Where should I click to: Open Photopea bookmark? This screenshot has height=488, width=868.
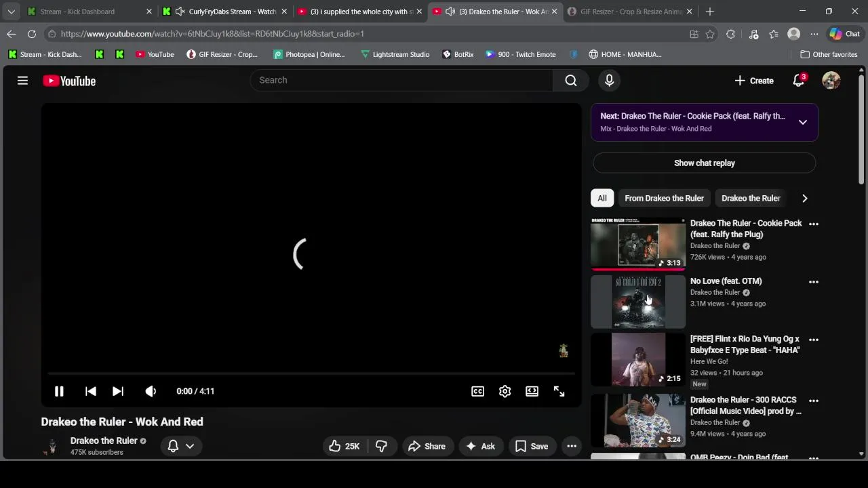pos(309,54)
